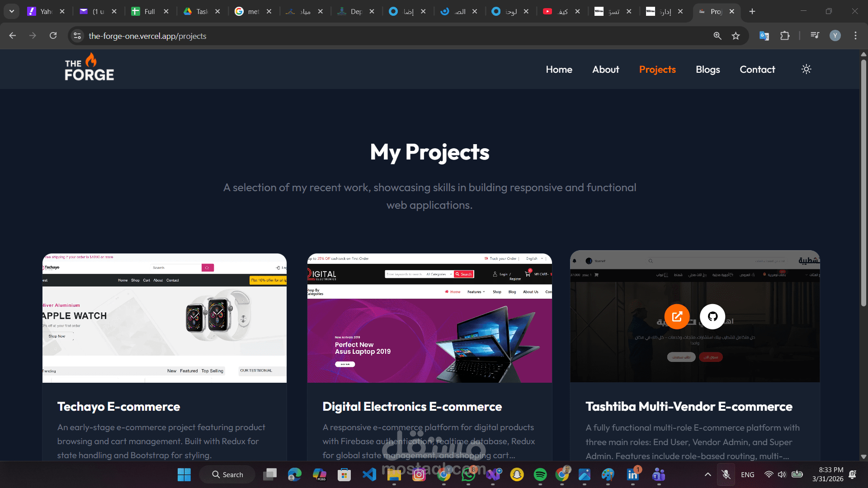The width and height of the screenshot is (868, 488).
Task: Bookmark this page with the star icon
Action: tap(736, 36)
